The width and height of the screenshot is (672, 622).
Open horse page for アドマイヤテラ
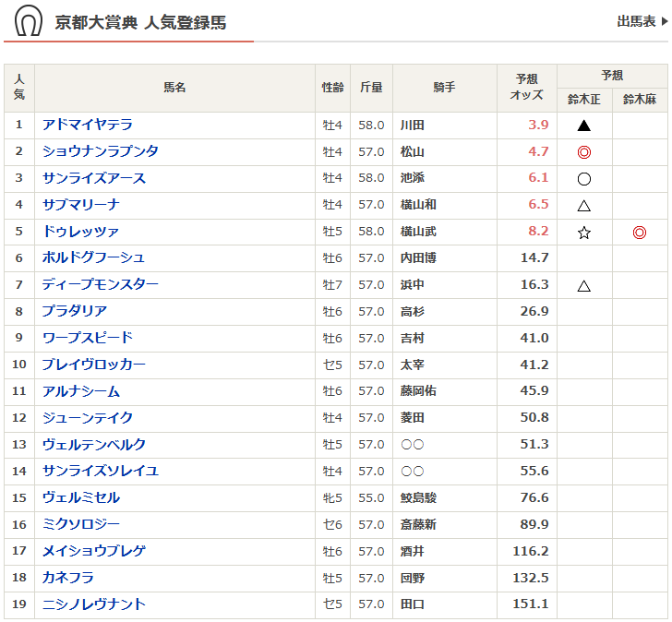87,125
